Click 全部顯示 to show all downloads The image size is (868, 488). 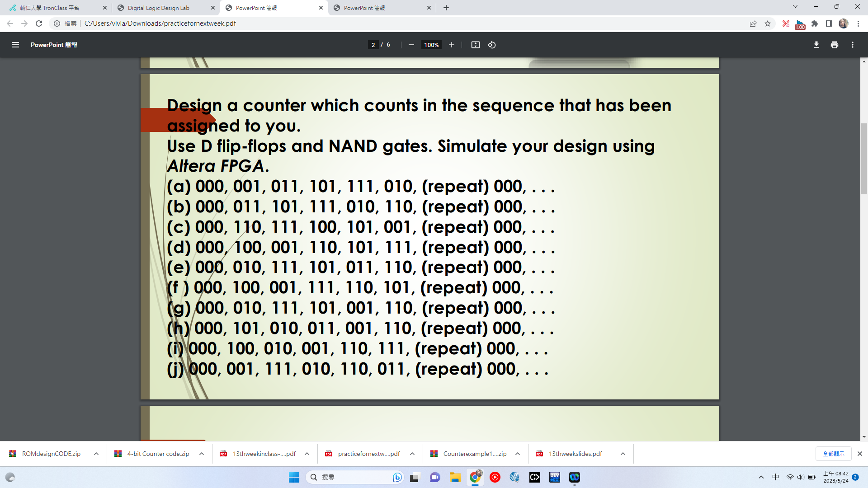tap(834, 454)
